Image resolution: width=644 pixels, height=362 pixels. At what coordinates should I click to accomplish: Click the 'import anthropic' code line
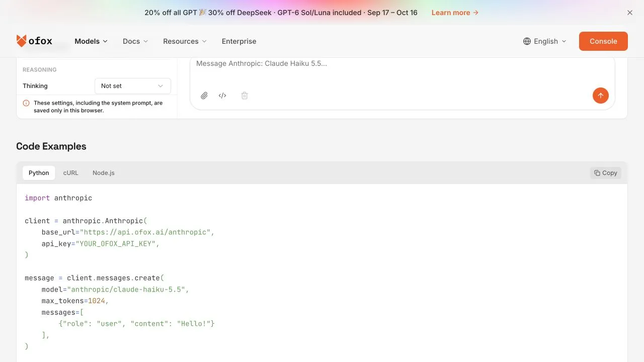pos(58,198)
